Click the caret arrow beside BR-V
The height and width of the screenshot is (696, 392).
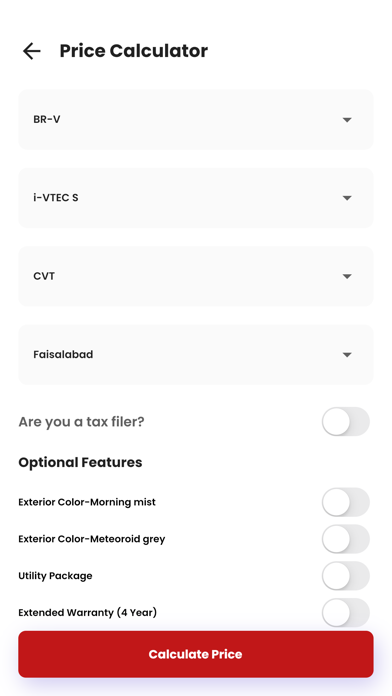click(x=347, y=120)
